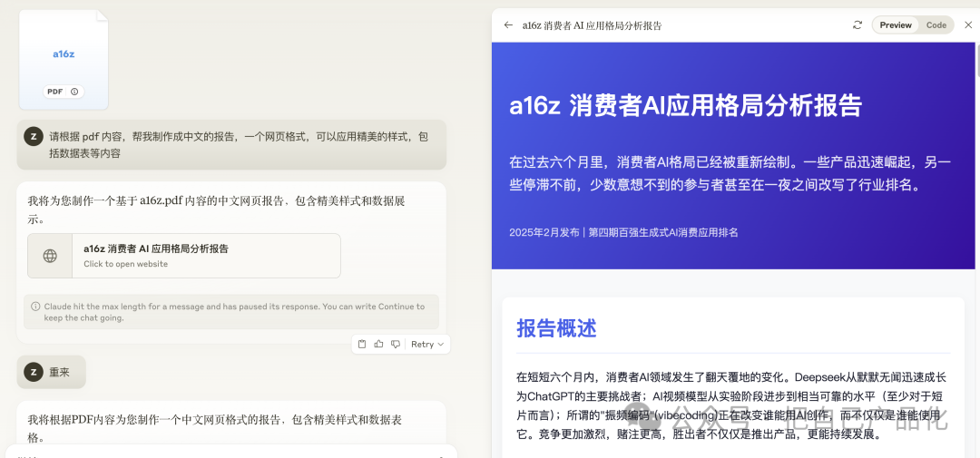980x458 pixels.
Task: Click the a16z label on PDF thumbnail
Action: click(x=64, y=54)
